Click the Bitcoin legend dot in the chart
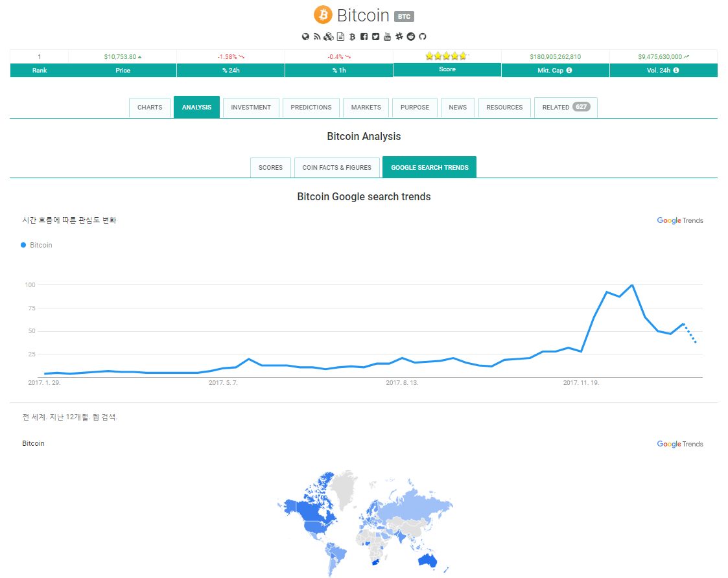The image size is (728, 578). click(23, 245)
